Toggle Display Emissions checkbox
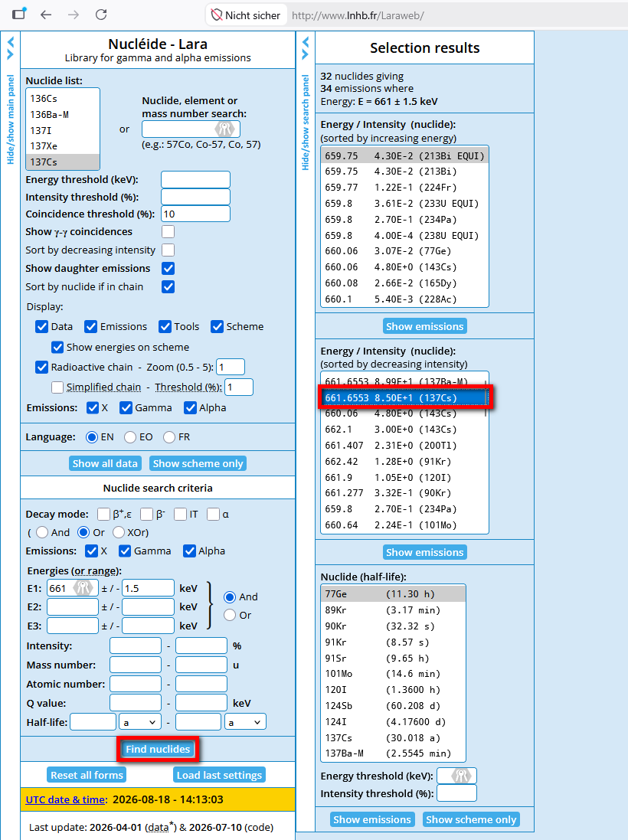This screenshot has height=840, width=628. pyautogui.click(x=91, y=326)
